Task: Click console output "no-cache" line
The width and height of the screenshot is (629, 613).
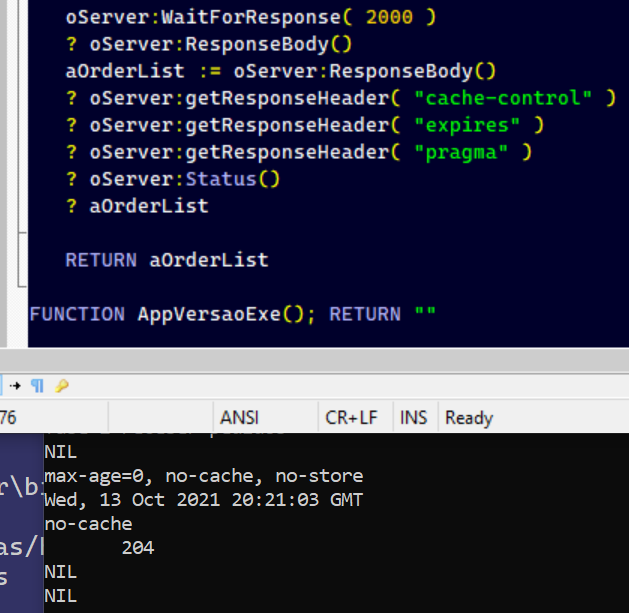Action: click(x=88, y=524)
